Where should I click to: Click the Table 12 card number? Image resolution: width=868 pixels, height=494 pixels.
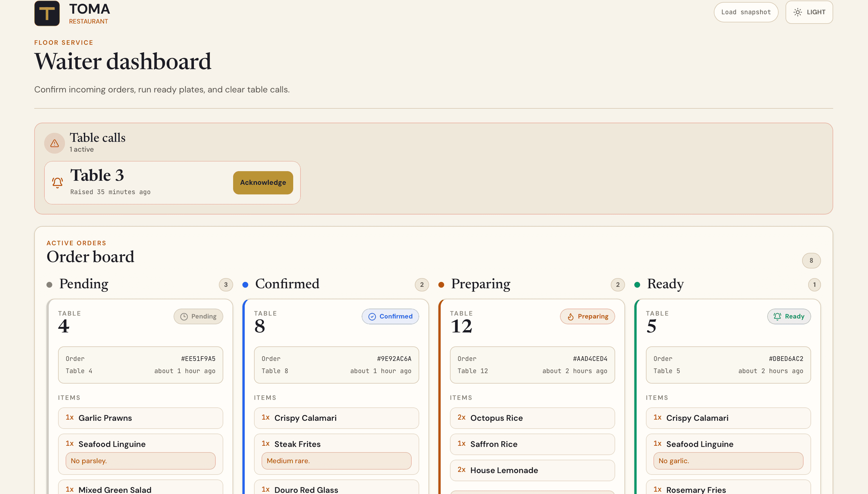click(x=461, y=326)
